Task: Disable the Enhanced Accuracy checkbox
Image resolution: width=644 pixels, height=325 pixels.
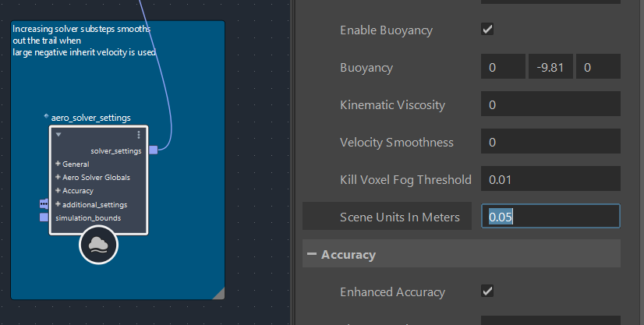Action: (487, 291)
